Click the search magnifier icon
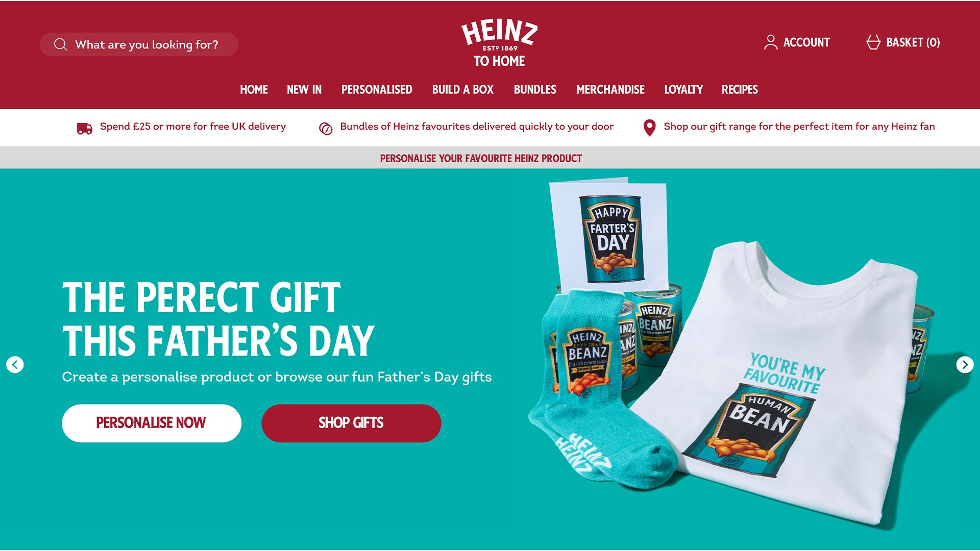Screen dimensions: 980x551 click(60, 44)
